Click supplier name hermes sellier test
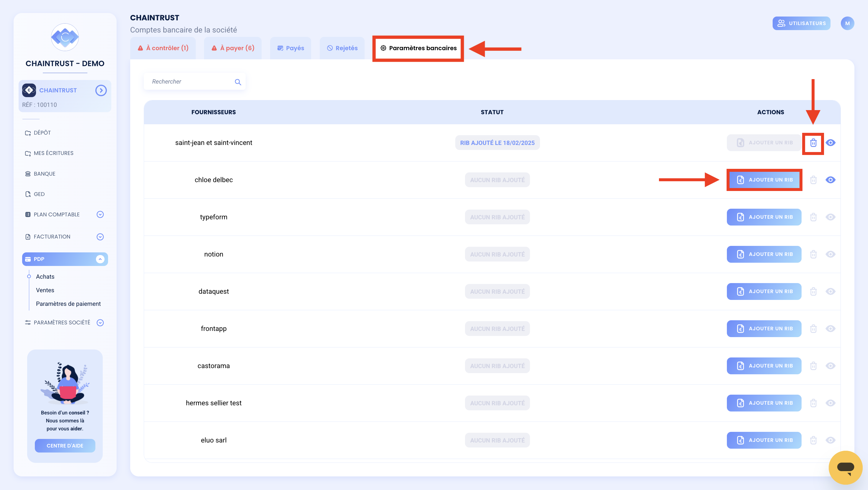Image resolution: width=868 pixels, height=490 pixels. point(213,403)
